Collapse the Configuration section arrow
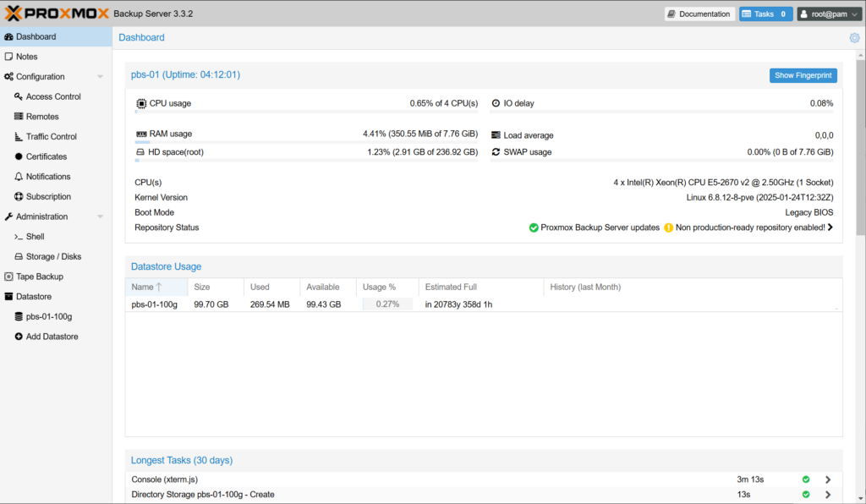Screen dimensions: 866x504 point(101,77)
